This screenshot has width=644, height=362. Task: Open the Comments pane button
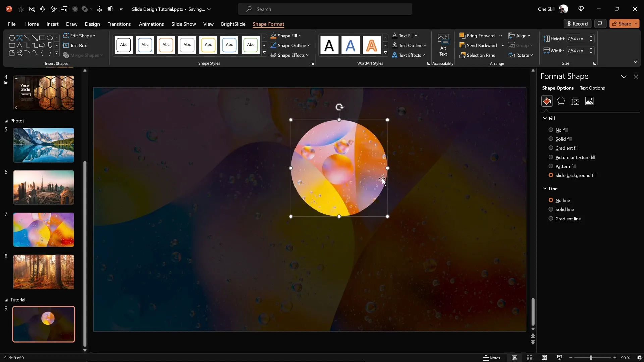tap(600, 24)
